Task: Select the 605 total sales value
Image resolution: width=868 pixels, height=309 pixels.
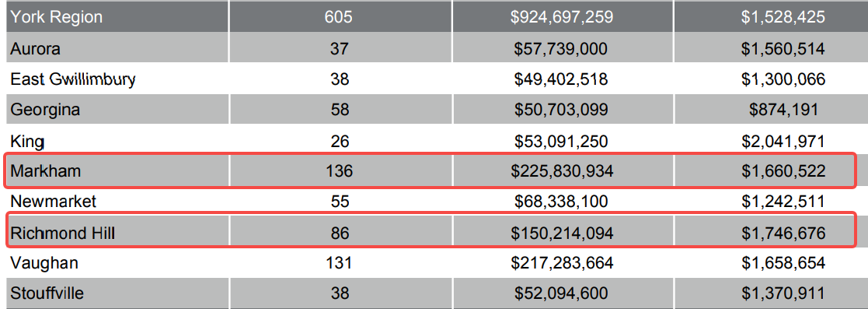Action: coord(340,16)
